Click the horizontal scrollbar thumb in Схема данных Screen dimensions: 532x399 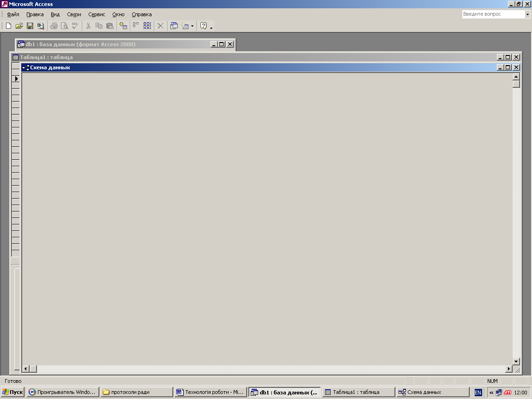[x=33, y=369]
